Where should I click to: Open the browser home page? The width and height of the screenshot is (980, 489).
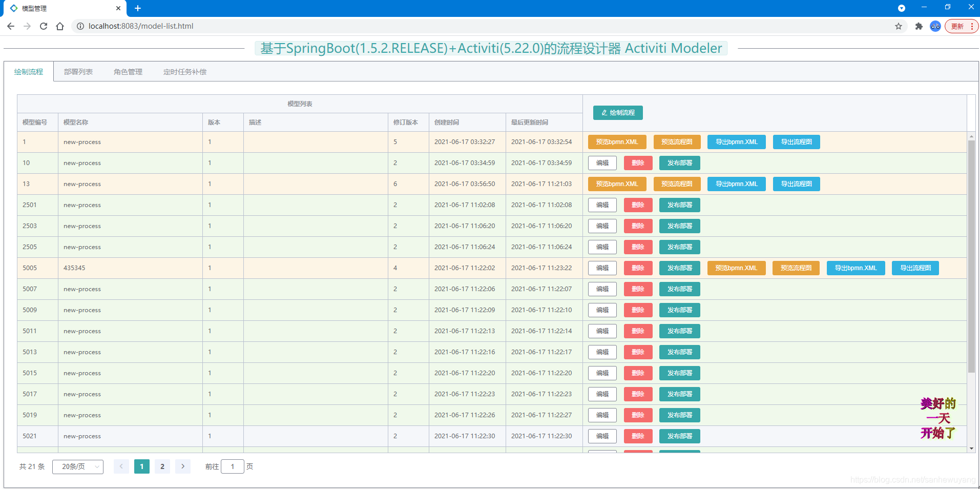[x=60, y=26]
